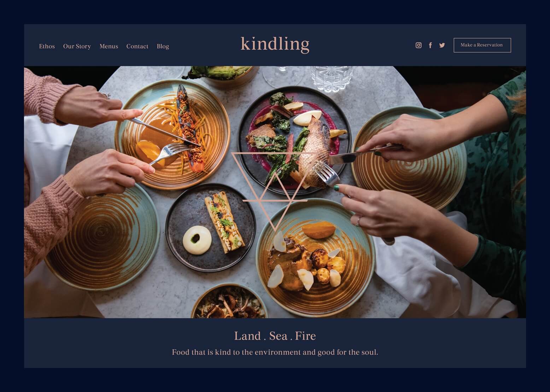Click the Make a Reservation button
Screen dimensions: 550x392
[482, 45]
